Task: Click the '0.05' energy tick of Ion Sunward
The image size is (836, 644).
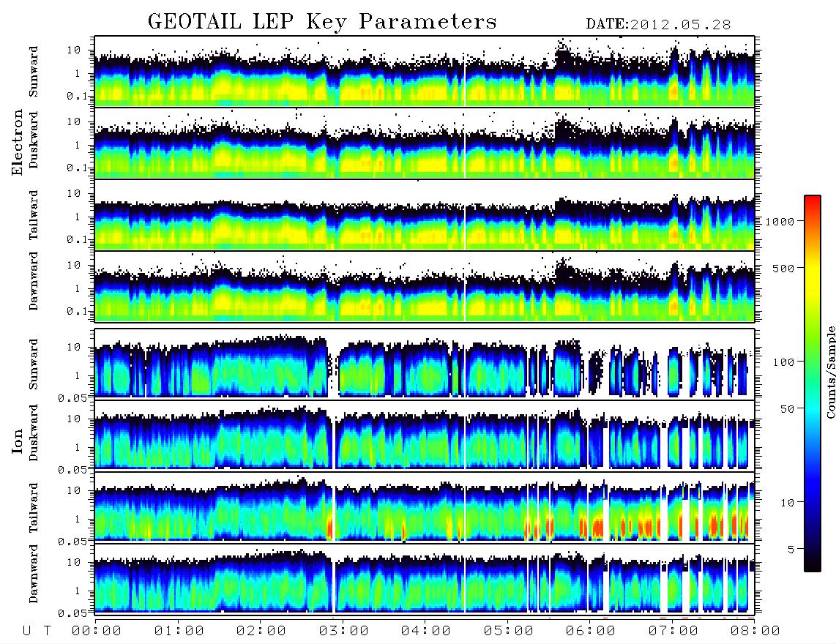Action: pos(72,398)
